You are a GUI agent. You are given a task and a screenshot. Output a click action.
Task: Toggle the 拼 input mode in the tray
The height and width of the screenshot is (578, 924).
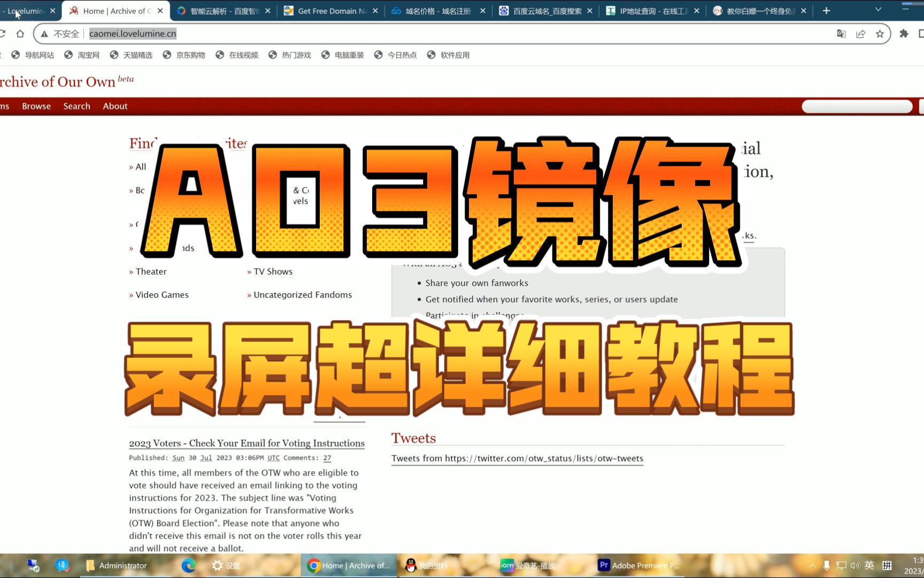(887, 565)
